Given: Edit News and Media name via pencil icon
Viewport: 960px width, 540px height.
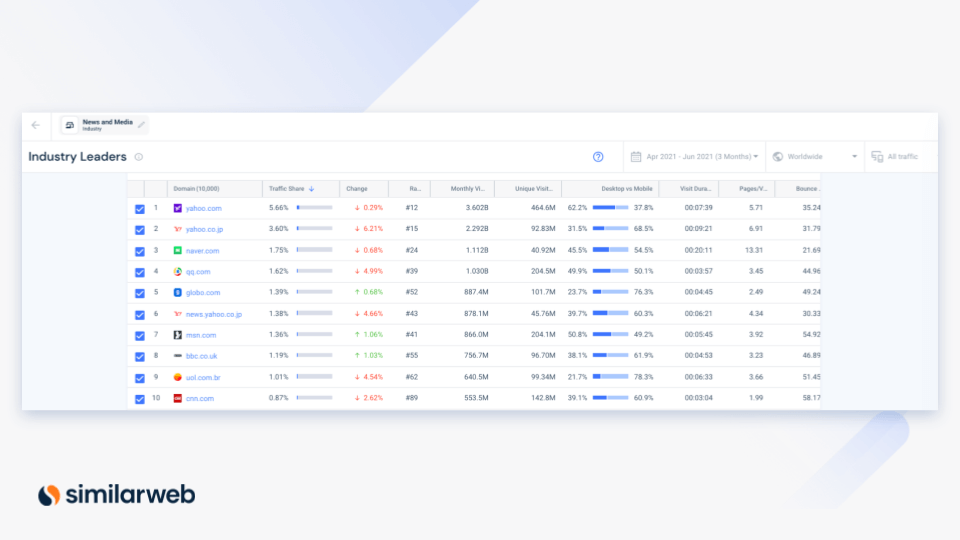Looking at the screenshot, I should [141, 125].
